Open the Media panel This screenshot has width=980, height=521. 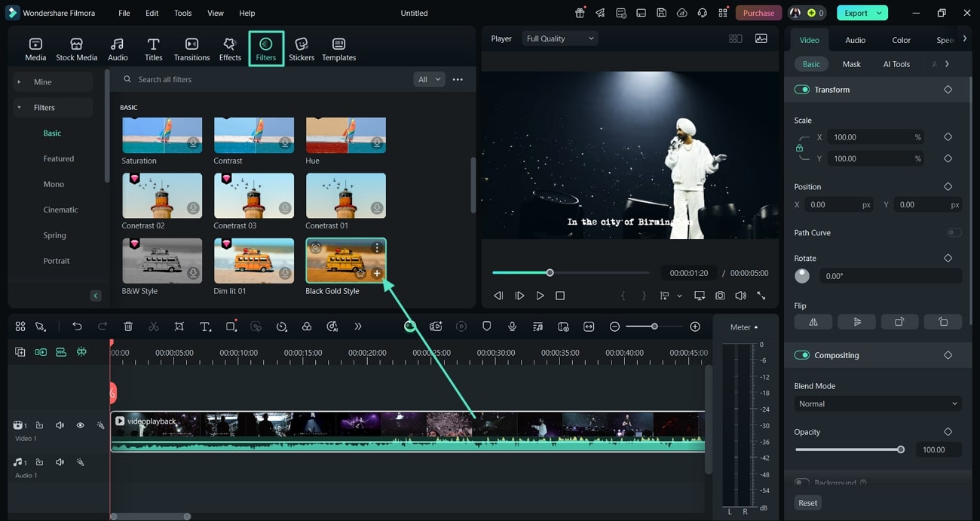(x=35, y=49)
